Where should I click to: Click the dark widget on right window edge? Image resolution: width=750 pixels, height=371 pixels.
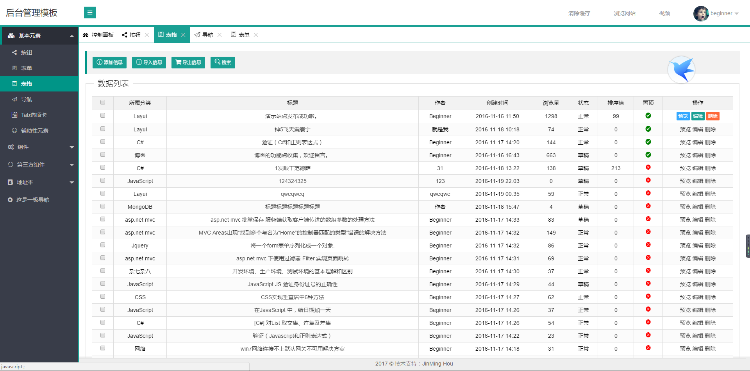[748, 246]
